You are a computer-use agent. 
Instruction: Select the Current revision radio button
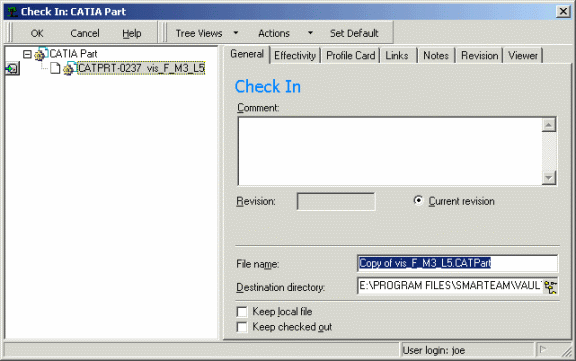(x=418, y=201)
